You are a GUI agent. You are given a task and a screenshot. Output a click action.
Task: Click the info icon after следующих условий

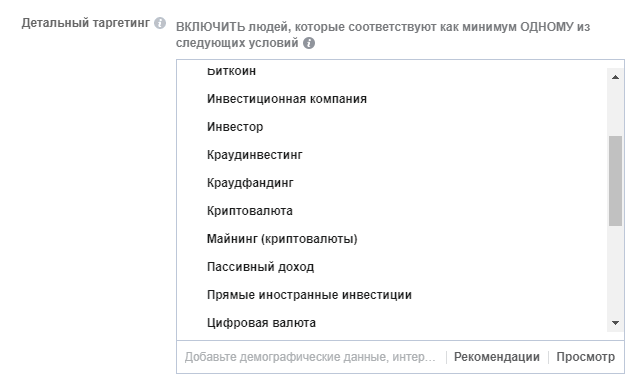(x=309, y=43)
